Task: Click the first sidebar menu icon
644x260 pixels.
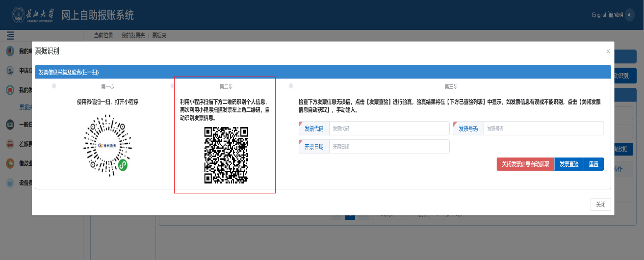Action: 10,52
